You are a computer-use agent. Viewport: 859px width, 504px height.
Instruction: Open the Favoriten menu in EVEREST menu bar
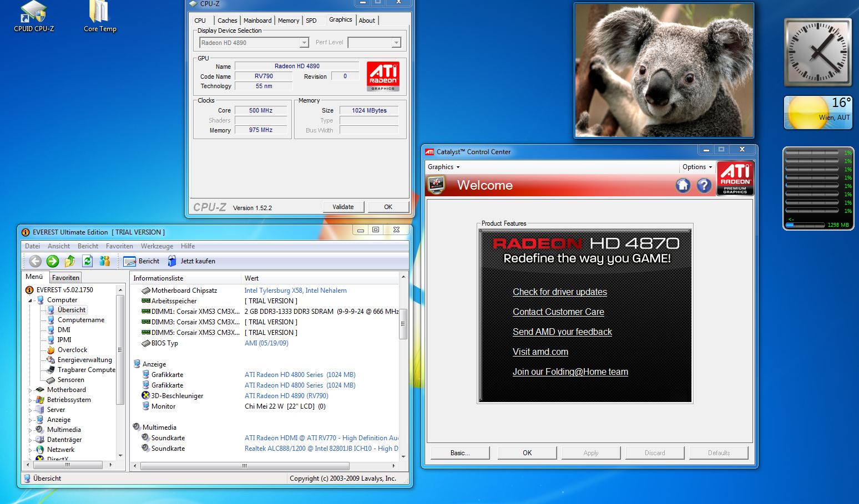point(119,246)
